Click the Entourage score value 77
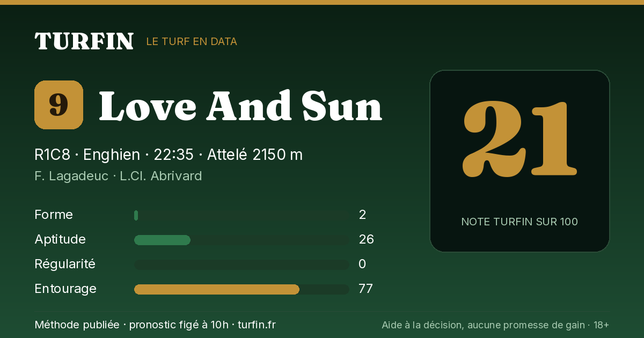This screenshot has height=338, width=644. coord(365,289)
